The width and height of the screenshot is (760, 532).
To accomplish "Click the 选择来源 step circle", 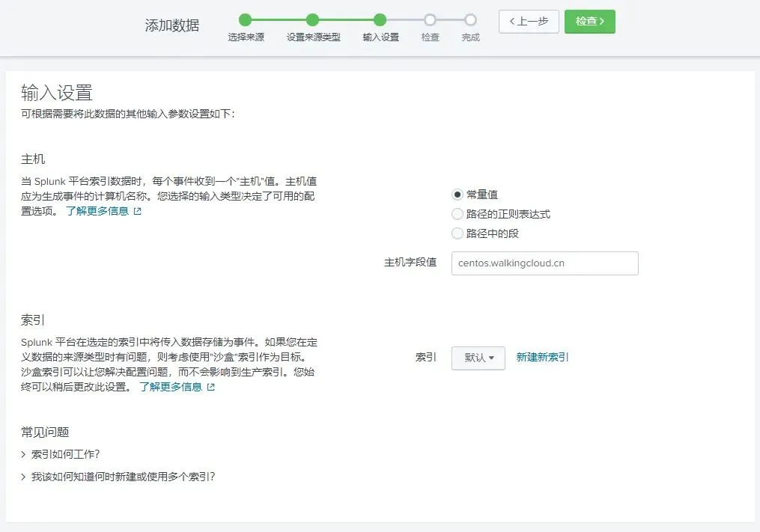I will click(246, 20).
